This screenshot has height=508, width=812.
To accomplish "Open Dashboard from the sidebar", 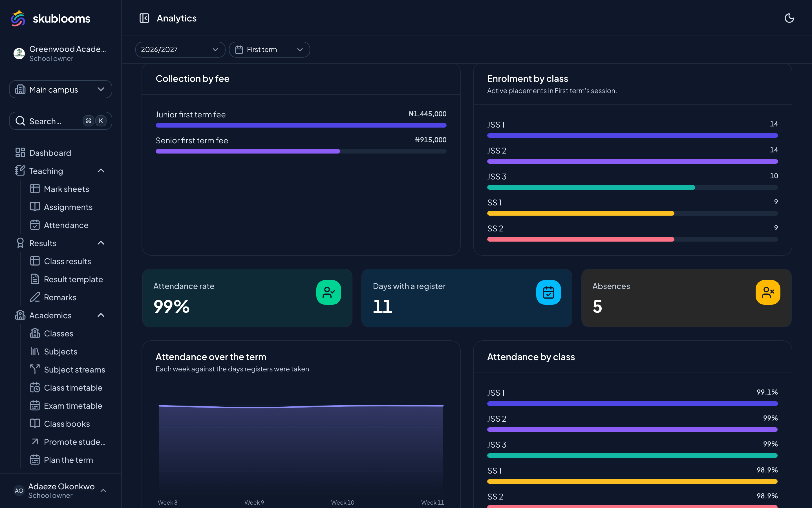I will 60,153.
